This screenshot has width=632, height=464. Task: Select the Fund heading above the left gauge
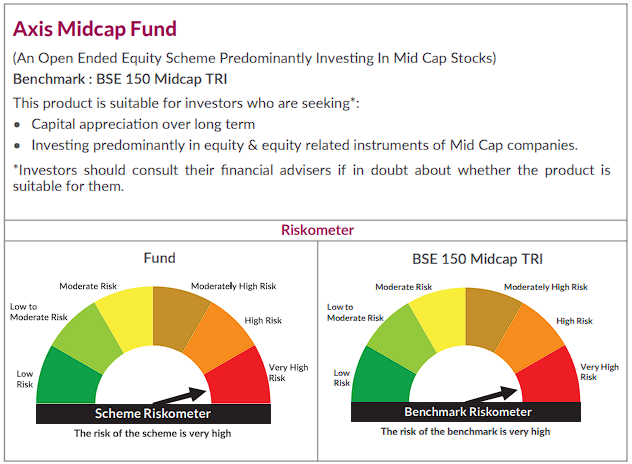coord(159,258)
